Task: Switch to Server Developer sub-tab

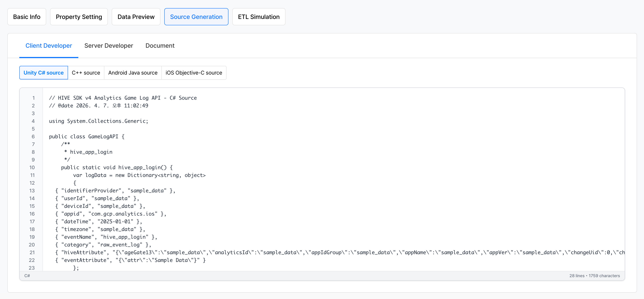Action: 108,46
